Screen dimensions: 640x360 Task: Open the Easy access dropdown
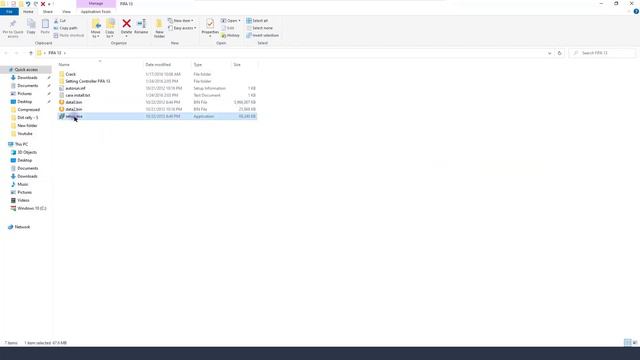tap(182, 28)
